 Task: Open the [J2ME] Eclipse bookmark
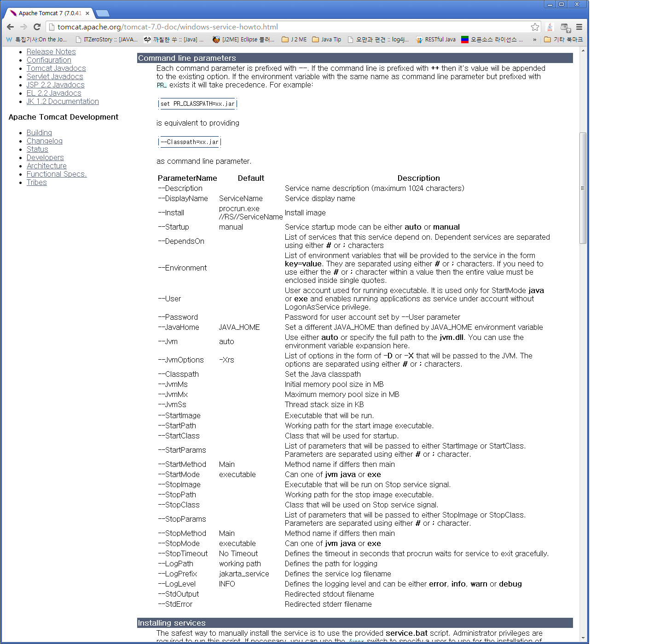tap(243, 40)
